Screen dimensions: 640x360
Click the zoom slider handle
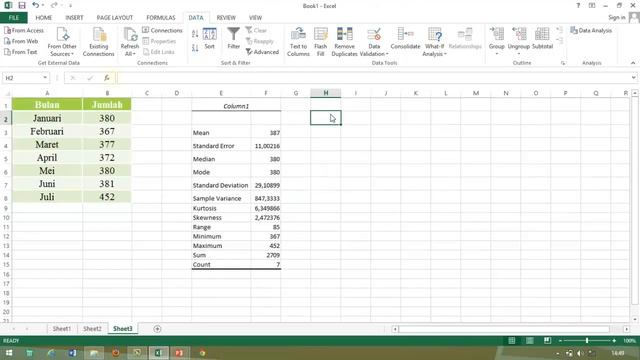pyautogui.click(x=587, y=340)
